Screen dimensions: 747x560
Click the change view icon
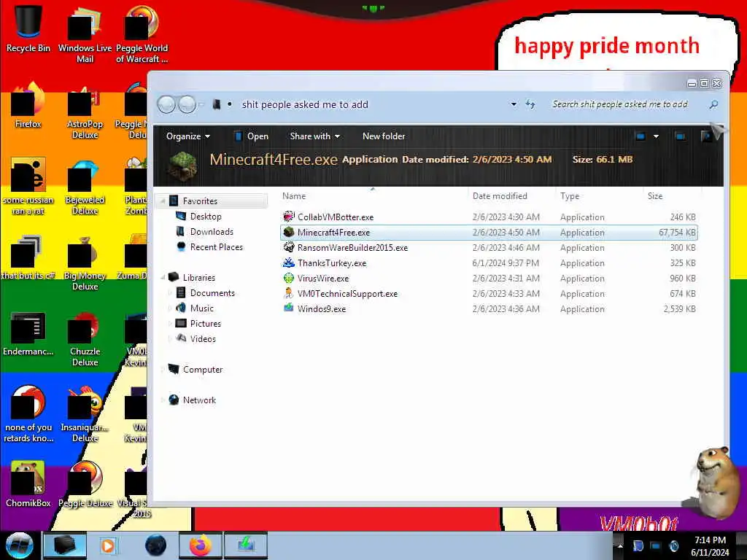(x=640, y=136)
